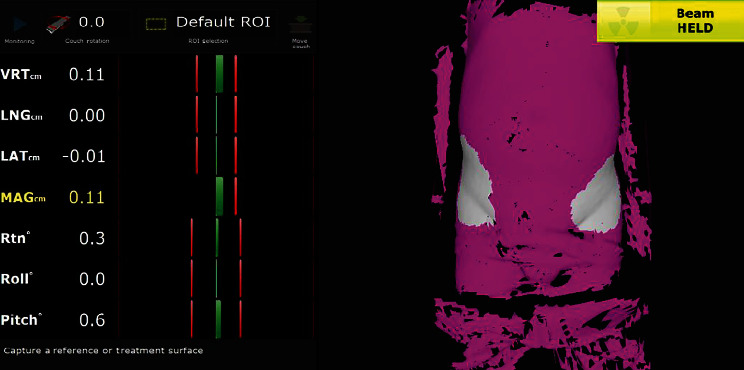The height and width of the screenshot is (370, 744).
Task: Click the MAG green deviation bar
Action: (x=219, y=196)
